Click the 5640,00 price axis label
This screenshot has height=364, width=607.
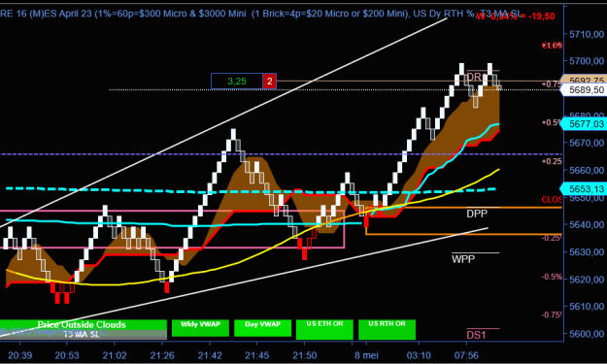[586, 224]
